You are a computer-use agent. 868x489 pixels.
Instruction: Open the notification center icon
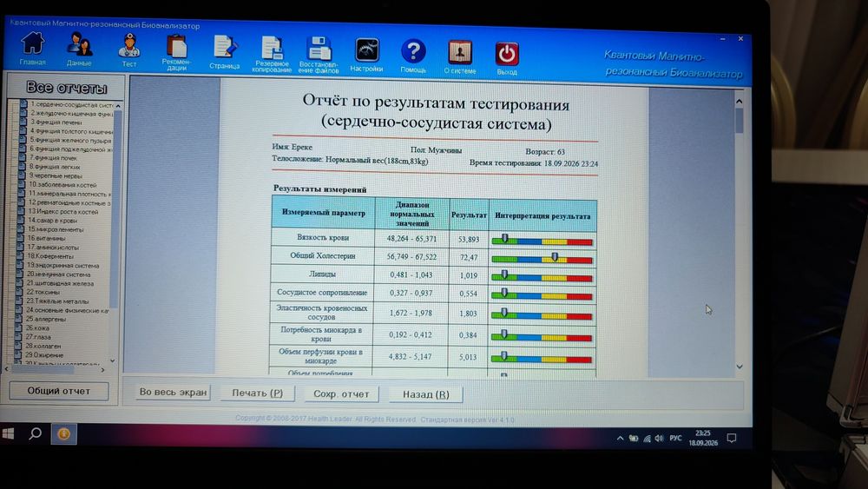(731, 439)
